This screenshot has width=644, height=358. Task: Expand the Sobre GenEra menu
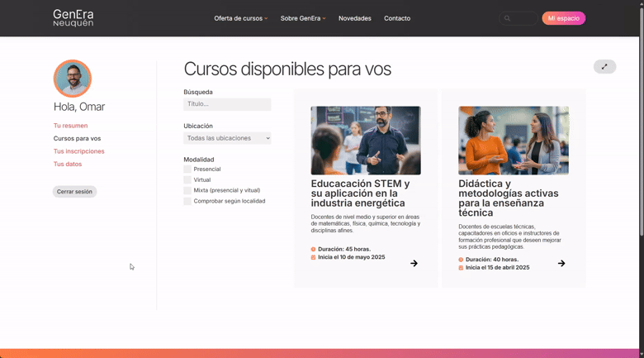pyautogui.click(x=302, y=18)
